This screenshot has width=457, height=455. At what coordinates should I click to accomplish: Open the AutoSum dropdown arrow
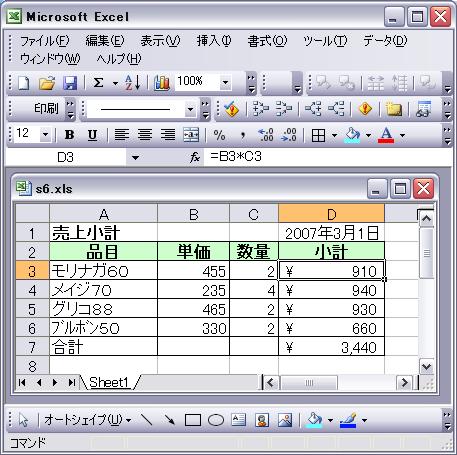(115, 83)
